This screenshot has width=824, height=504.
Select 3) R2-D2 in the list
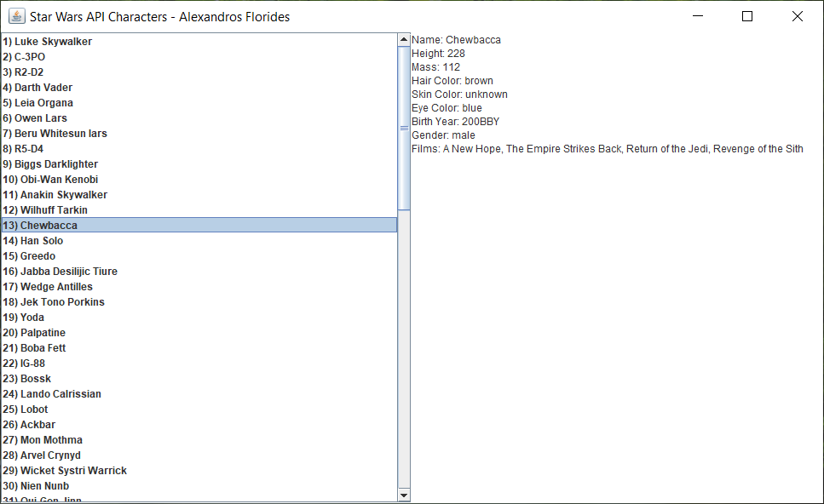(199, 72)
